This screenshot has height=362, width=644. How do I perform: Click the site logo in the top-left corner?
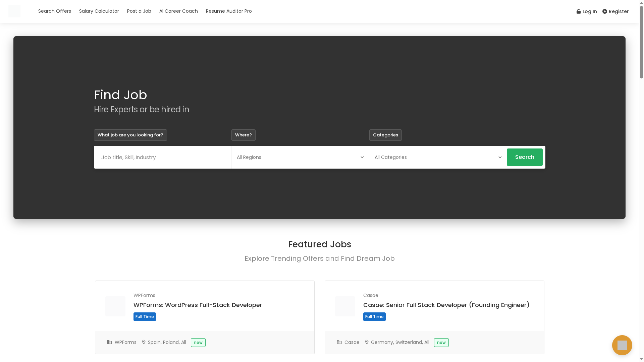click(15, 11)
